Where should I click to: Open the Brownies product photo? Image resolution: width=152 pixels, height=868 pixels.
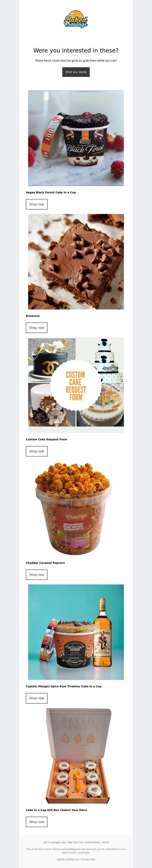point(76,262)
